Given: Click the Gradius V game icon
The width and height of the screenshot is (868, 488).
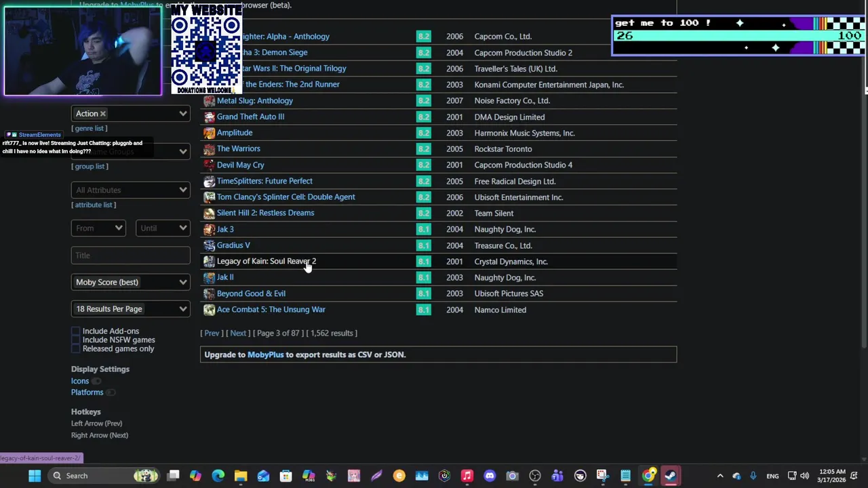Looking at the screenshot, I should [x=209, y=245].
